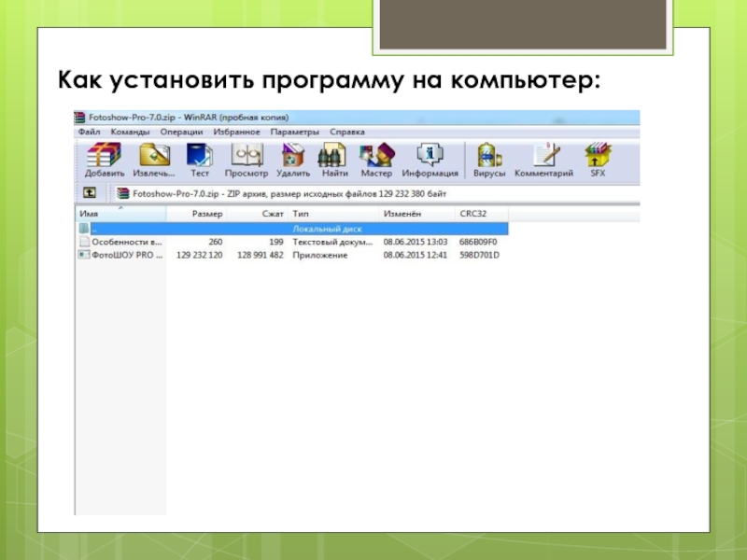Open the Команды menu
Image resolution: width=747 pixels, height=560 pixels.
[130, 132]
